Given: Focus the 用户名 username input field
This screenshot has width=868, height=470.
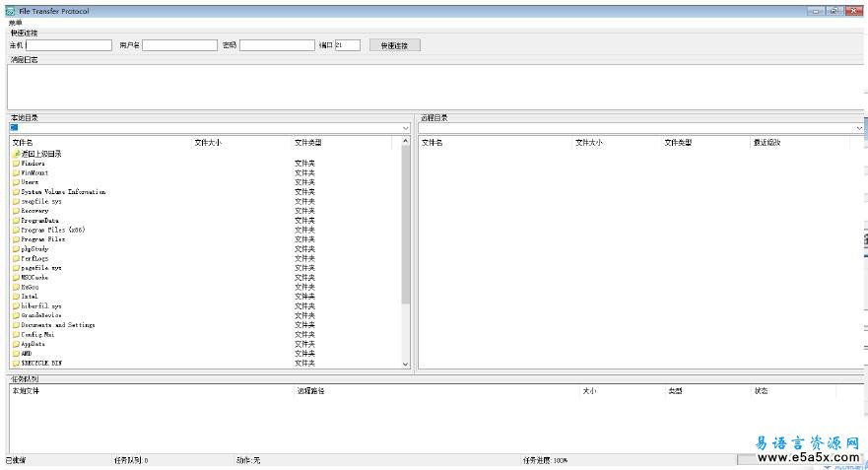Looking at the screenshot, I should tap(180, 45).
